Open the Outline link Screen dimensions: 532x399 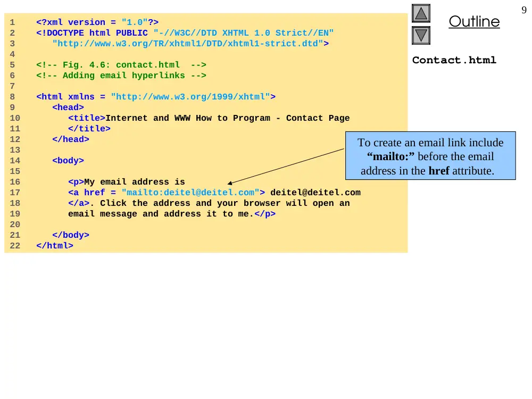[x=474, y=21]
